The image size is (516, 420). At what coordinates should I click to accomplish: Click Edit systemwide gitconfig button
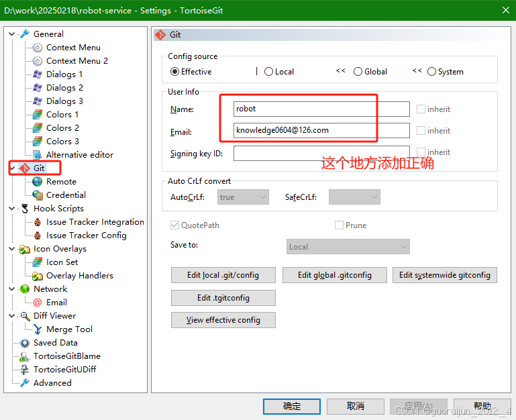click(445, 275)
